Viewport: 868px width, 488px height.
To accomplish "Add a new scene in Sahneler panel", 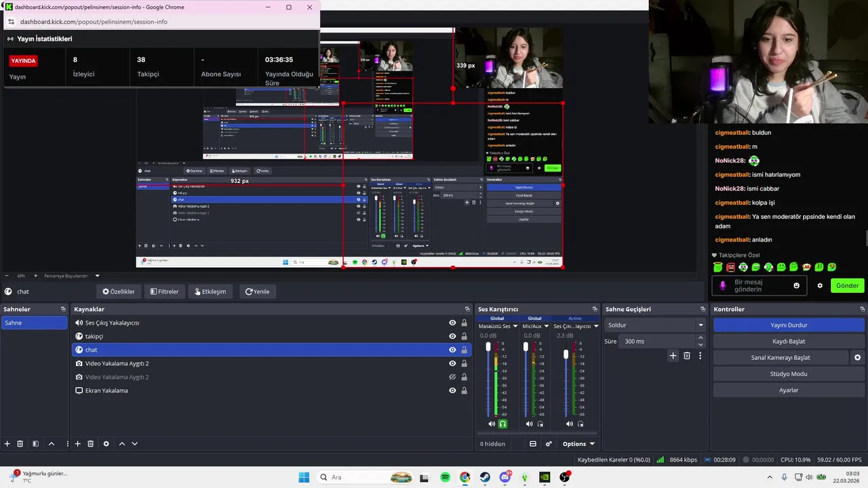I will pyautogui.click(x=7, y=444).
